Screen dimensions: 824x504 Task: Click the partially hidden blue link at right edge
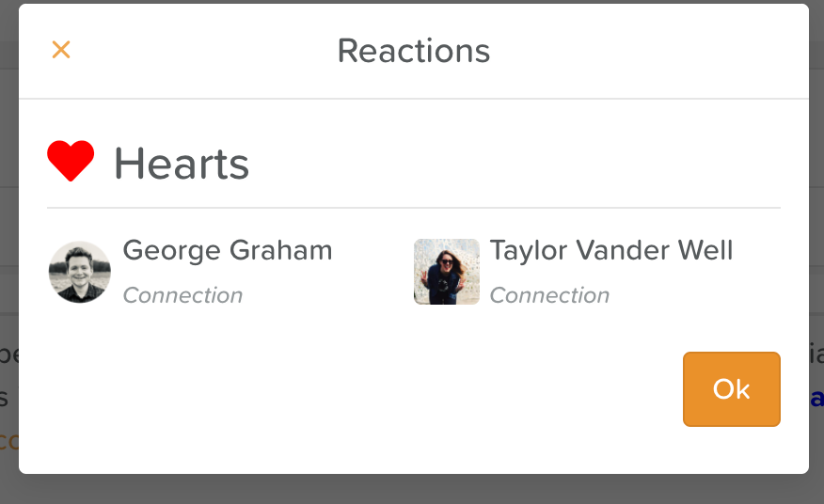point(816,398)
